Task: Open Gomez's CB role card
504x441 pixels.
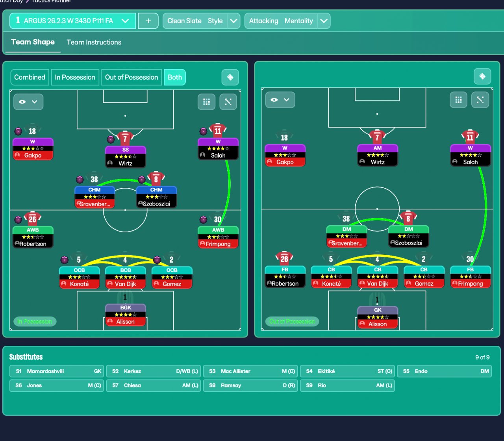Action: pyautogui.click(x=424, y=277)
